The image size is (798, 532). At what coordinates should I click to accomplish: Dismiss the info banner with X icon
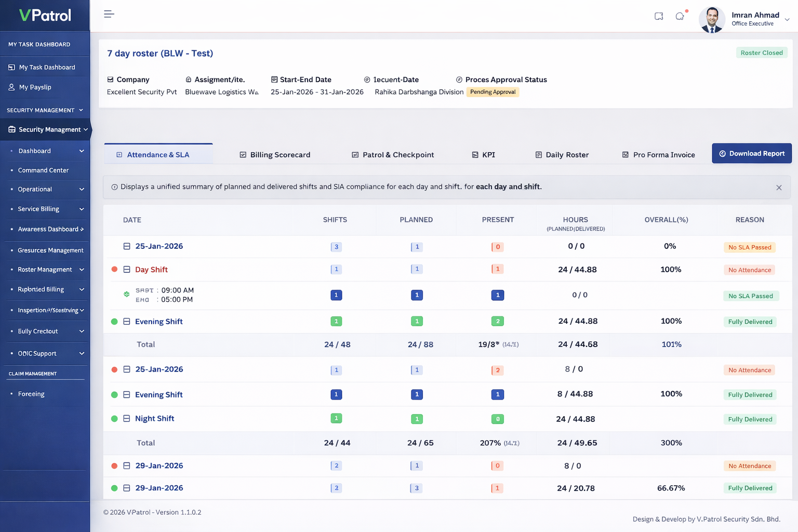click(779, 188)
